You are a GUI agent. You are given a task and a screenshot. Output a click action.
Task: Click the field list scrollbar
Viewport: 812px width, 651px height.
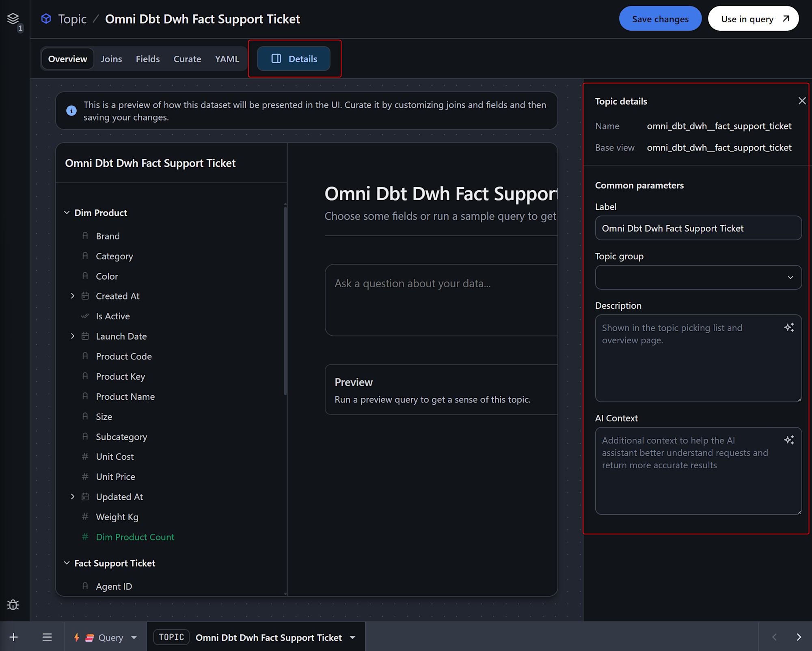(285, 300)
